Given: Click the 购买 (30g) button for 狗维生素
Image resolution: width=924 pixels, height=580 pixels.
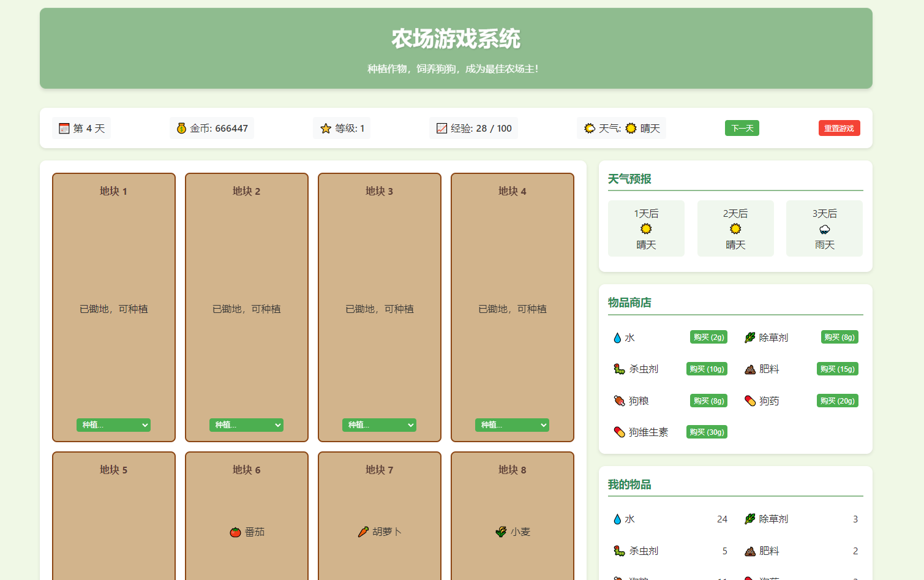Looking at the screenshot, I should (x=707, y=432).
